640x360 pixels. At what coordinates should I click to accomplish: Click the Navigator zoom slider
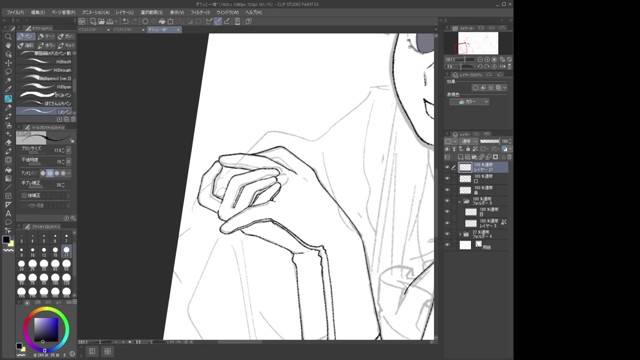point(464,60)
